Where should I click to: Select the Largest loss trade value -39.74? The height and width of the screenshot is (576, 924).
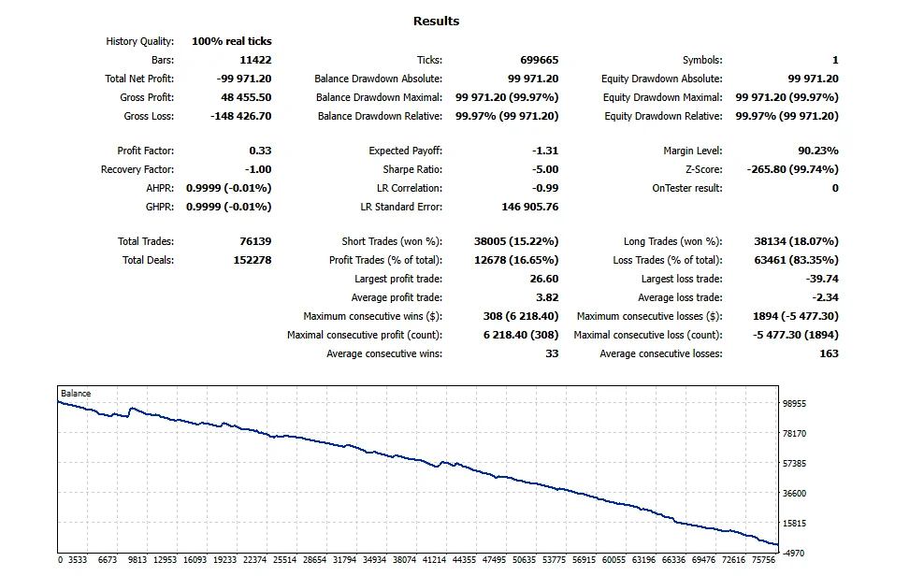coord(822,279)
